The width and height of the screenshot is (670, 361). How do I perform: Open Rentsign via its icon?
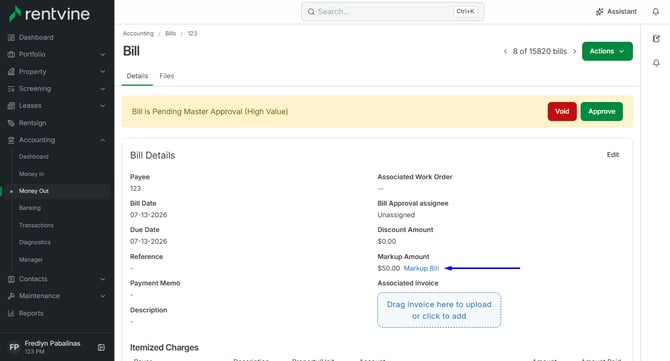pyautogui.click(x=12, y=123)
